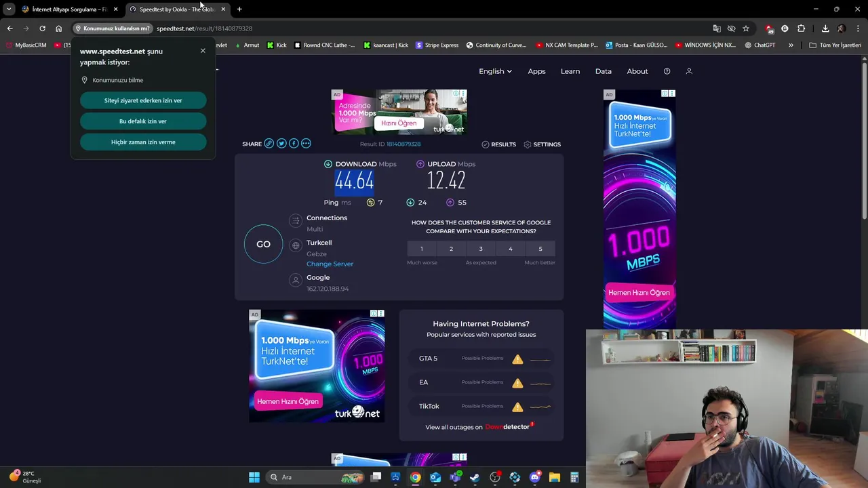
Task: Copy result link via share link icon
Action: click(269, 144)
